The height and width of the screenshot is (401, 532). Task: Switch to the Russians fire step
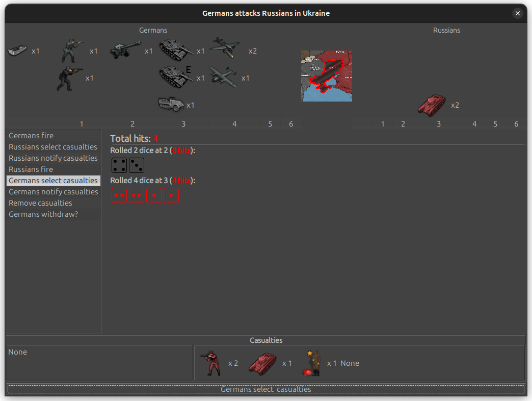pos(31,169)
